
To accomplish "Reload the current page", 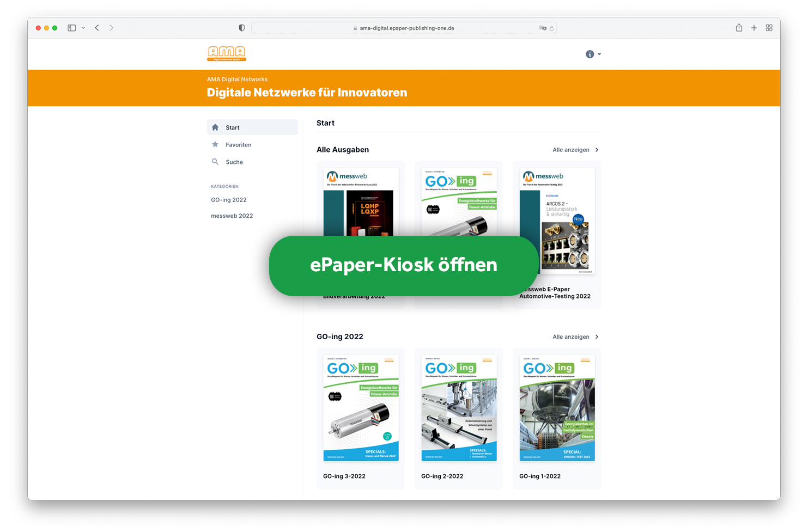I will tap(551, 28).
